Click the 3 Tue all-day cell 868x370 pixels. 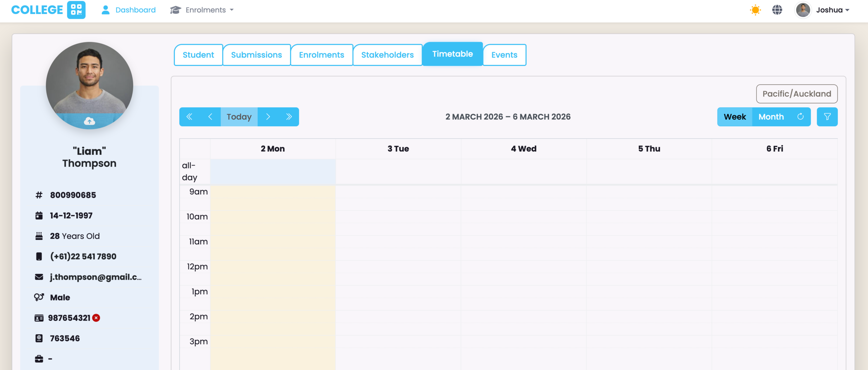point(398,171)
